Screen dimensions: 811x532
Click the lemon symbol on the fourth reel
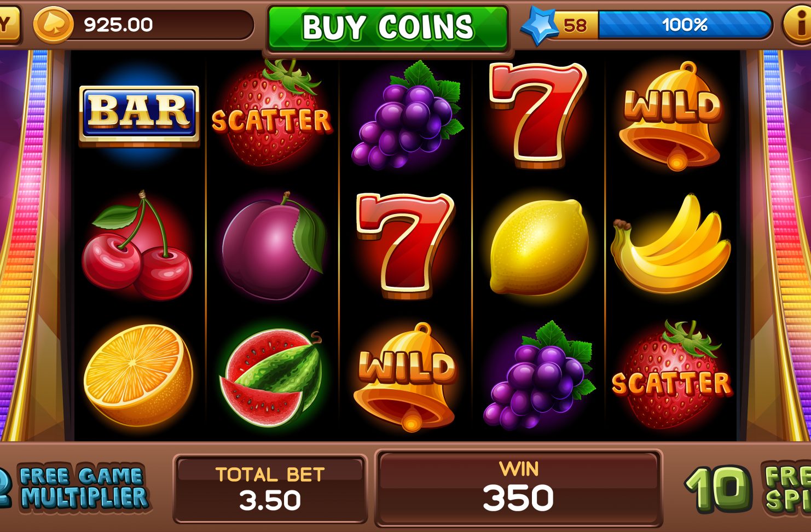539,246
